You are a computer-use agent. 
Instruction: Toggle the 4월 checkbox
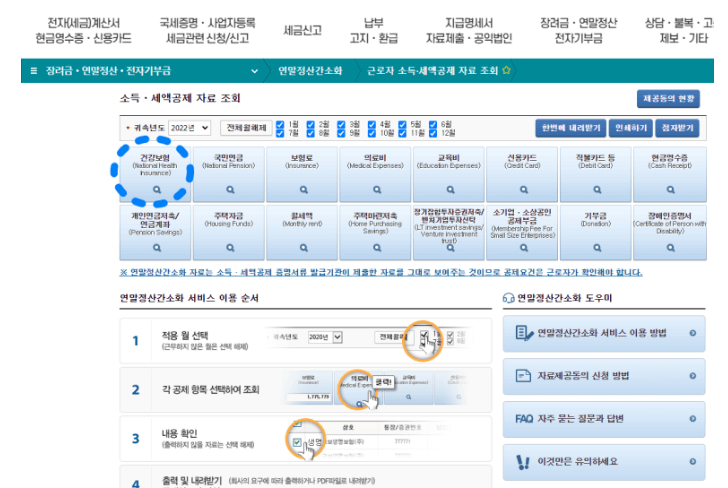point(372,124)
